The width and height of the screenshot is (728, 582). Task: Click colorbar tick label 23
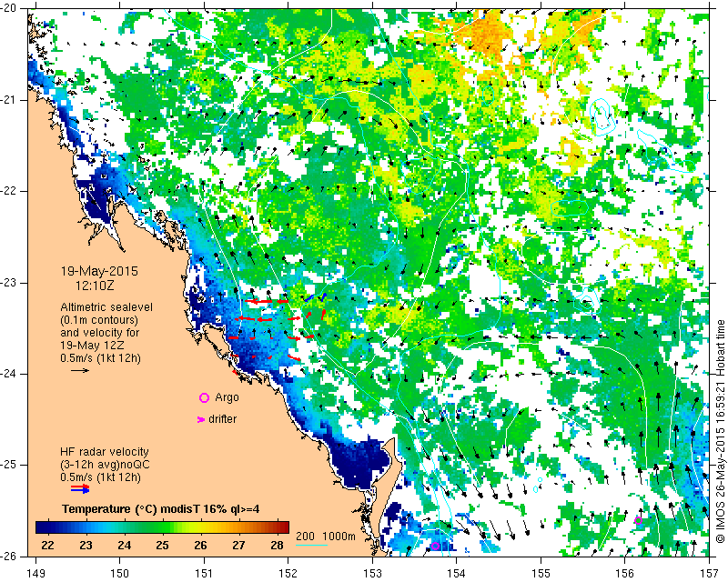[86, 546]
